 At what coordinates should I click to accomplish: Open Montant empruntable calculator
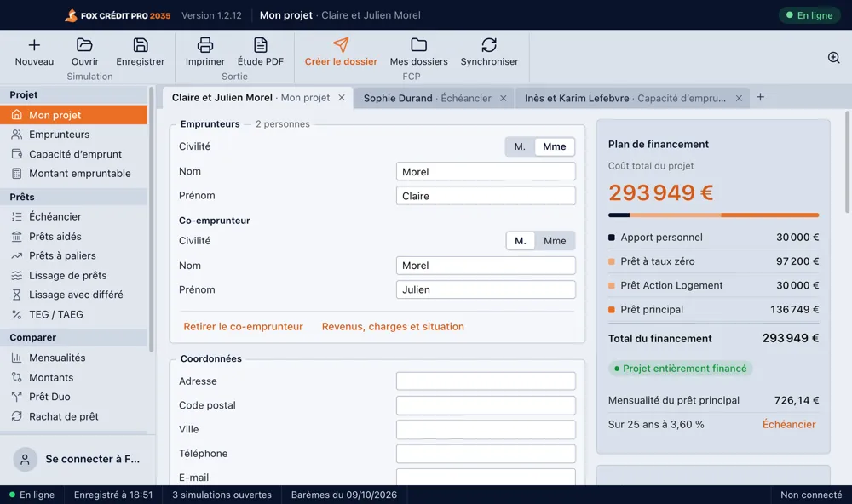[x=74, y=174]
